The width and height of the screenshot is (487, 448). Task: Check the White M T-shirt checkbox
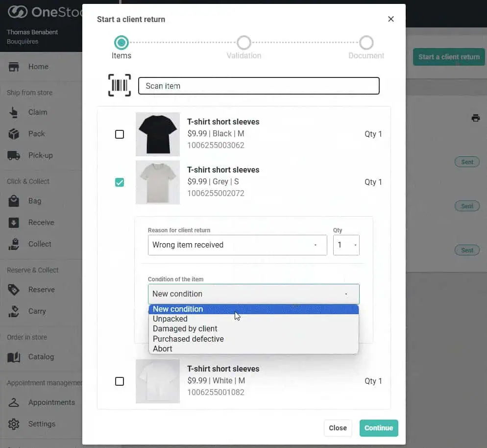pos(119,381)
